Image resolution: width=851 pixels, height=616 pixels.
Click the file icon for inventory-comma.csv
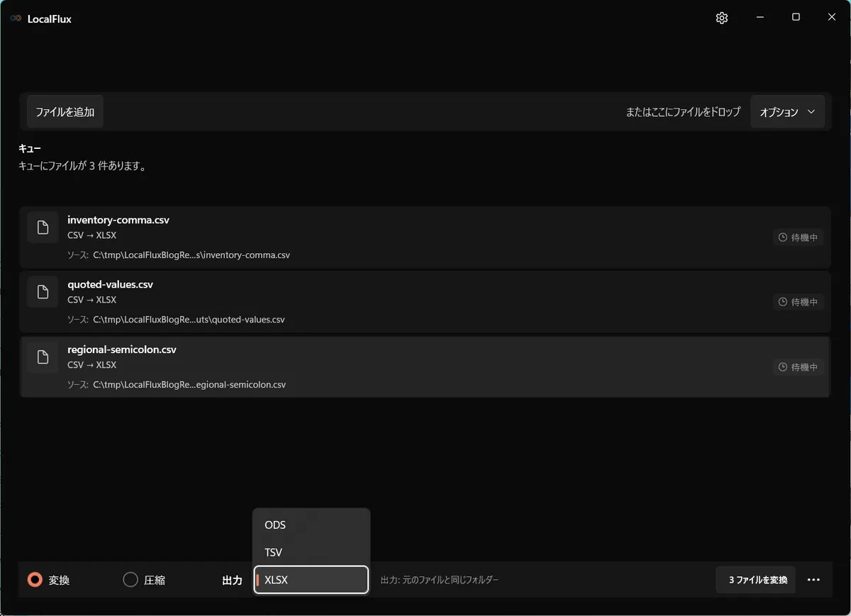(43, 227)
